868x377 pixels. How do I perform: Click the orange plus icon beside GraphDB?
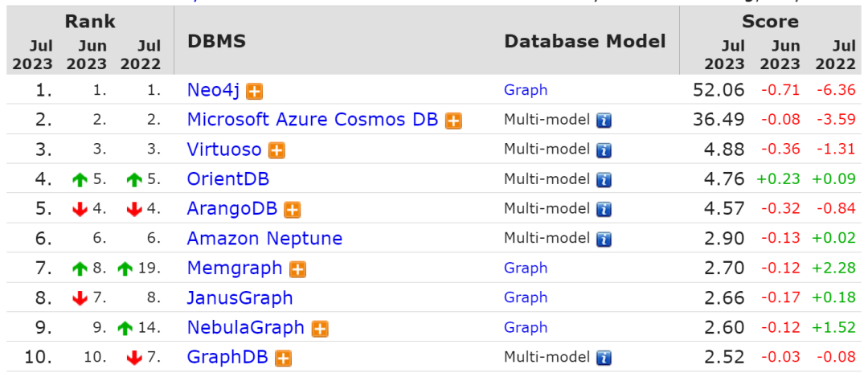(282, 359)
